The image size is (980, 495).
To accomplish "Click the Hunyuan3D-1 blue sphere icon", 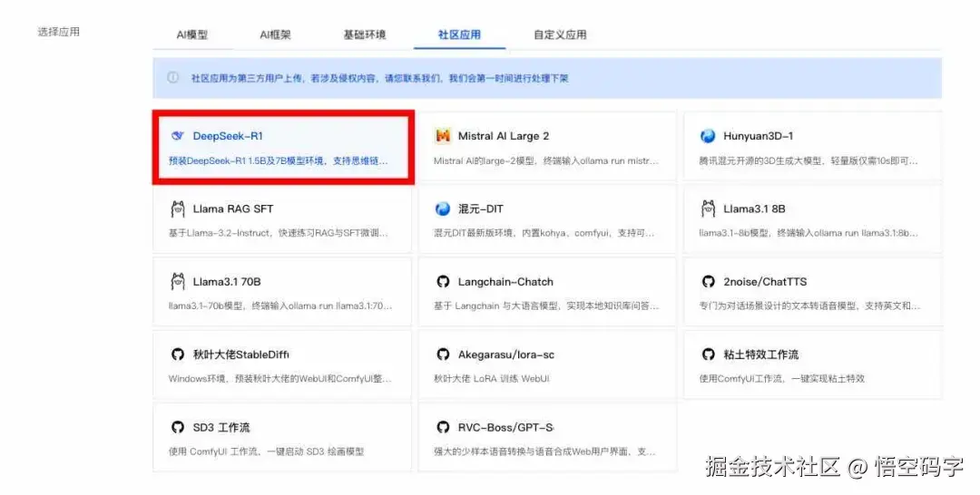I will [x=708, y=135].
